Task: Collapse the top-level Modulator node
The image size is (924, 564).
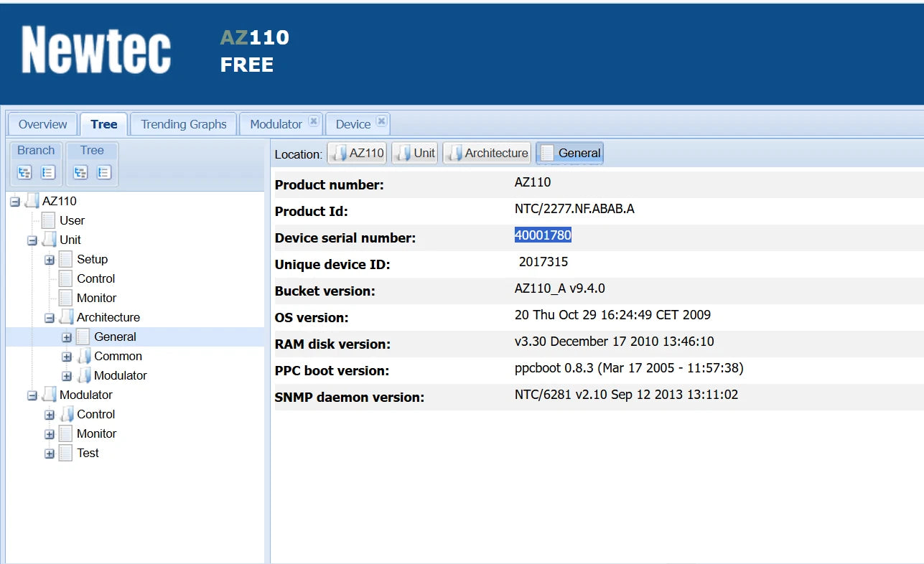Action: pos(32,395)
